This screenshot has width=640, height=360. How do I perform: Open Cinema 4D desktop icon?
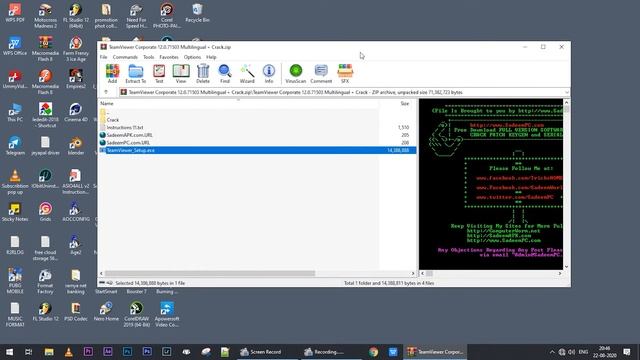(76, 113)
